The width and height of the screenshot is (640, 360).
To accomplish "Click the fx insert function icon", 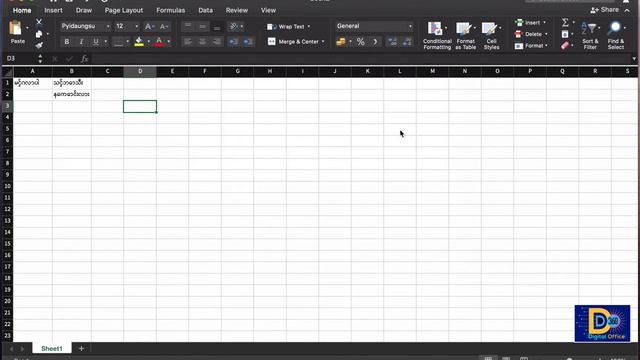I will pyautogui.click(x=84, y=59).
